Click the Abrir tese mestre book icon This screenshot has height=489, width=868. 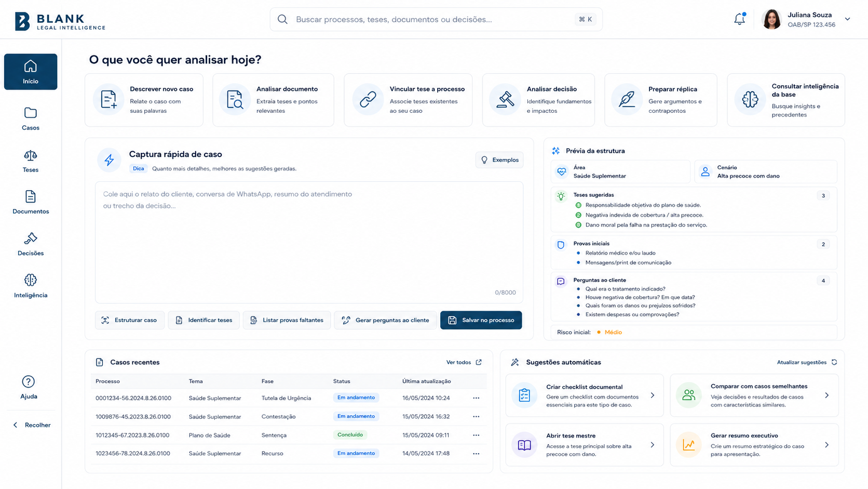(x=524, y=445)
